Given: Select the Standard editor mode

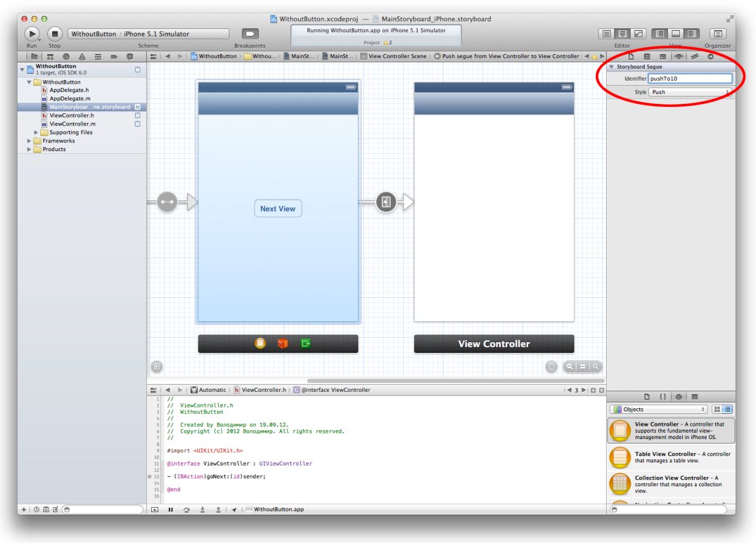Looking at the screenshot, I should (x=606, y=33).
